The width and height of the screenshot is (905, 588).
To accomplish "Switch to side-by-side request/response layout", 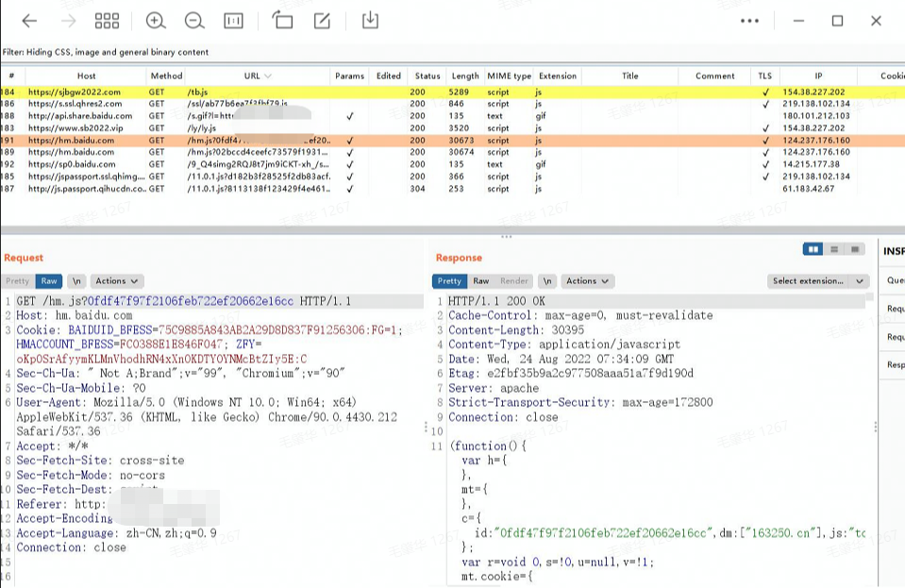I will tap(813, 249).
